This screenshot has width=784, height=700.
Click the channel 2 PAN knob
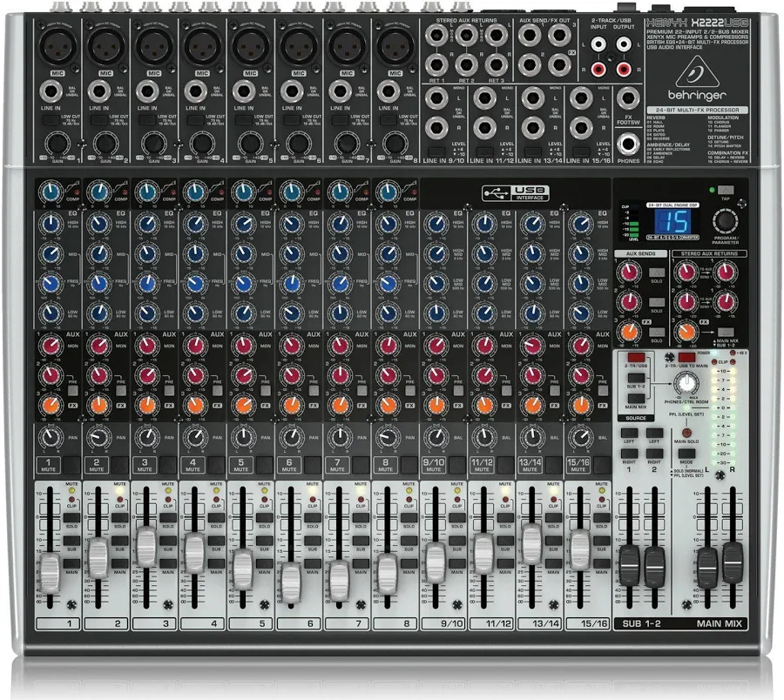point(99,438)
